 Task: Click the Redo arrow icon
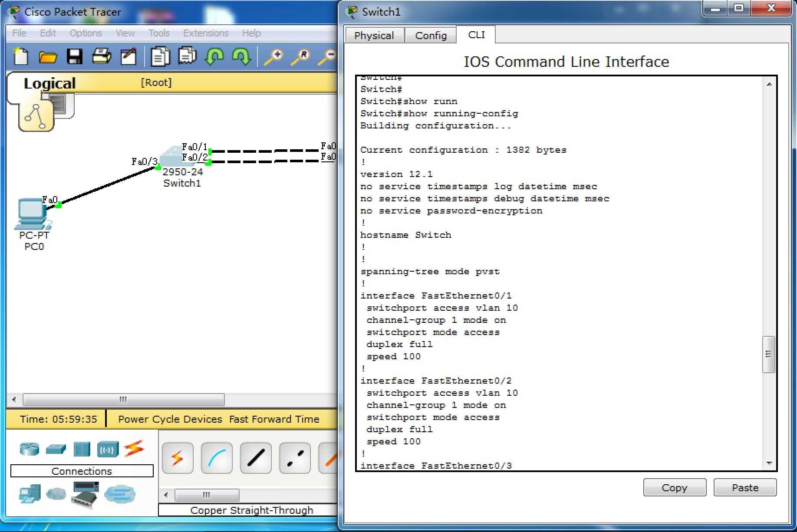click(241, 56)
